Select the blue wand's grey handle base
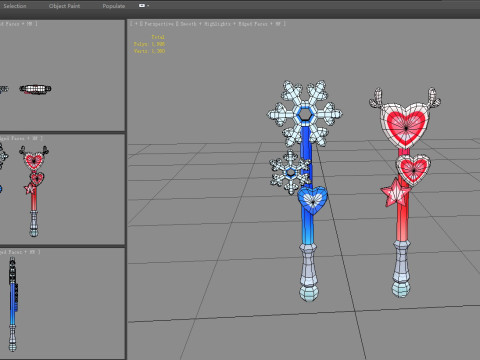 click(x=309, y=272)
